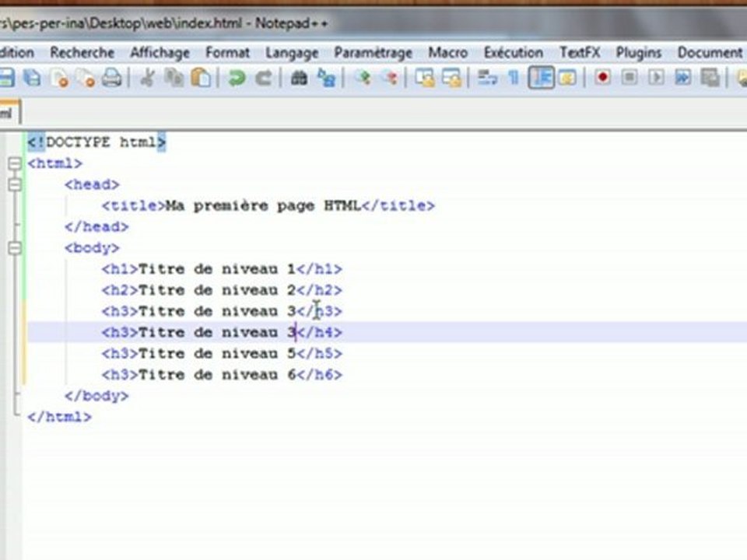The height and width of the screenshot is (560, 747).
Task: Toggle the indent guide icon
Action: pos(542,78)
